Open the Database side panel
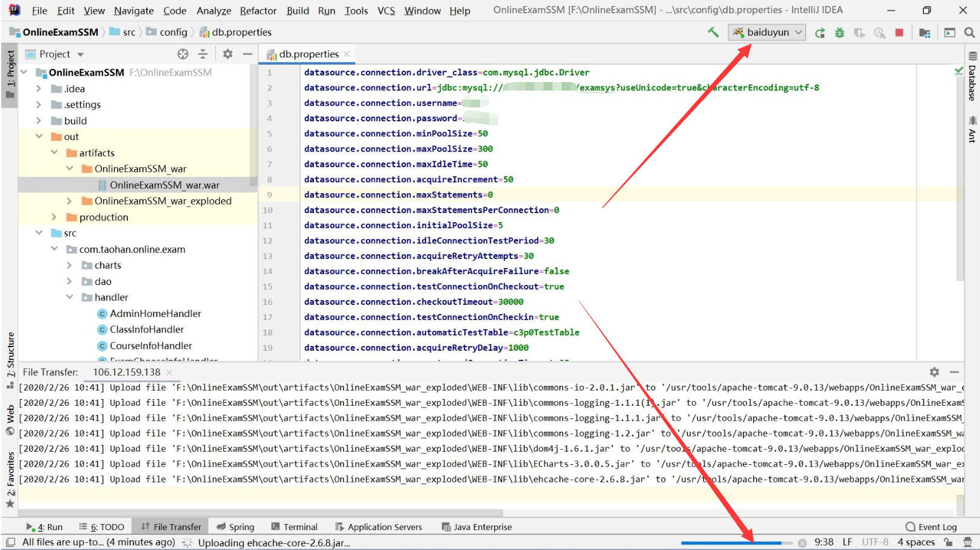The image size is (980, 550). pyautogui.click(x=972, y=76)
